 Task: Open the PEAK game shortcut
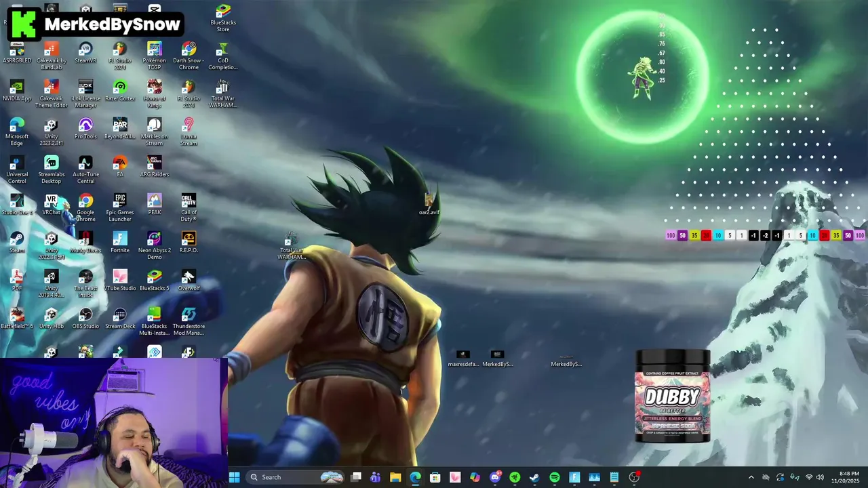(x=155, y=205)
